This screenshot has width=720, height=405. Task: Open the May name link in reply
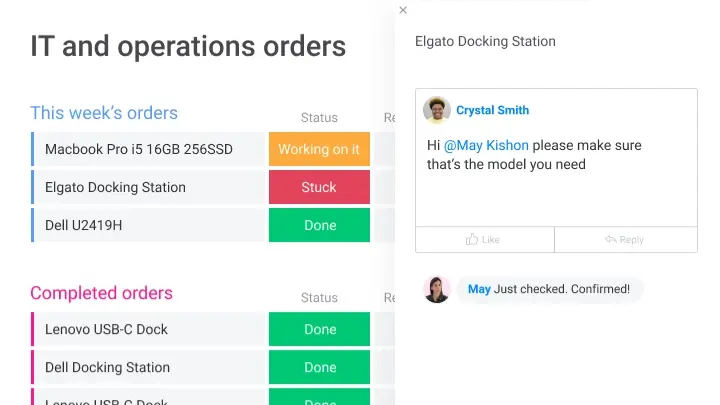tap(479, 289)
